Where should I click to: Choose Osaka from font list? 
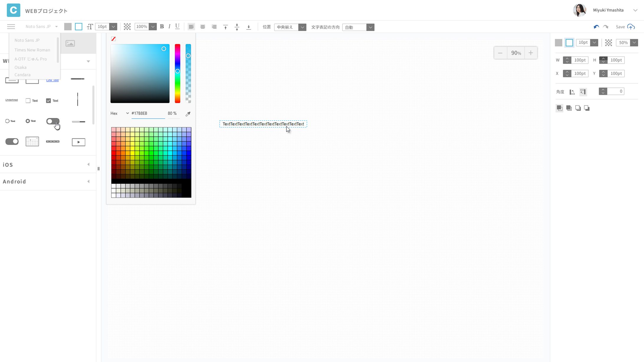pos(20,67)
